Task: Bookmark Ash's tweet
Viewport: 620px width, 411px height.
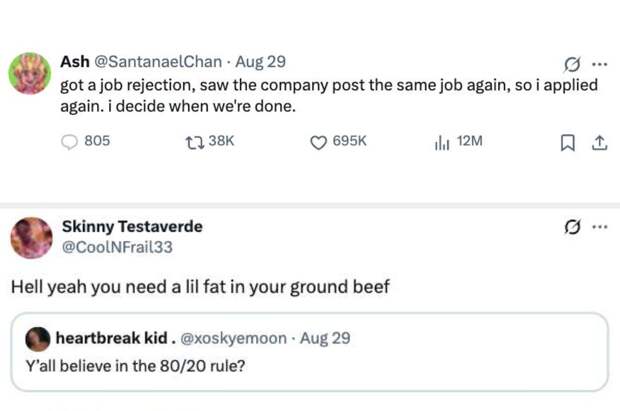Action: click(x=568, y=142)
